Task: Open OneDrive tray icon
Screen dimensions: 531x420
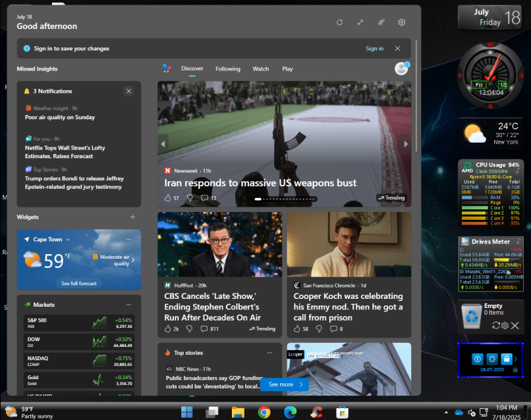Action: click(x=459, y=412)
